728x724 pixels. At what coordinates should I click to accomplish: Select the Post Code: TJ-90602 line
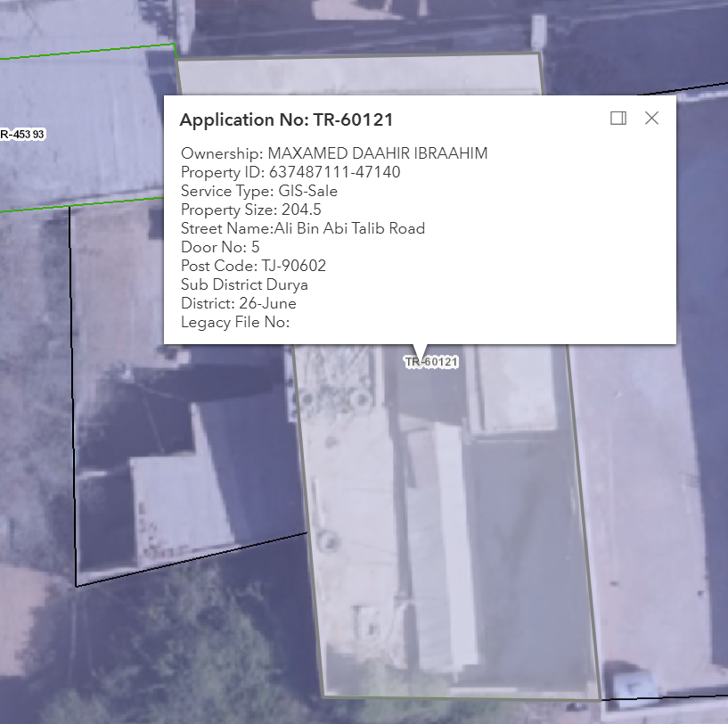click(x=253, y=266)
